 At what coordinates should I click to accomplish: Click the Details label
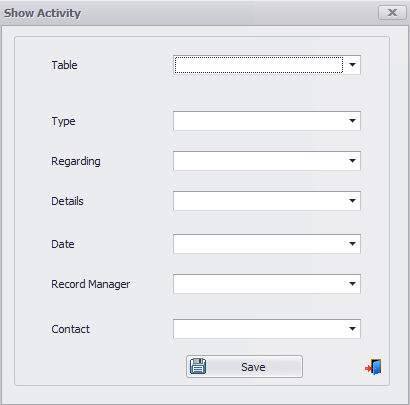click(x=67, y=201)
